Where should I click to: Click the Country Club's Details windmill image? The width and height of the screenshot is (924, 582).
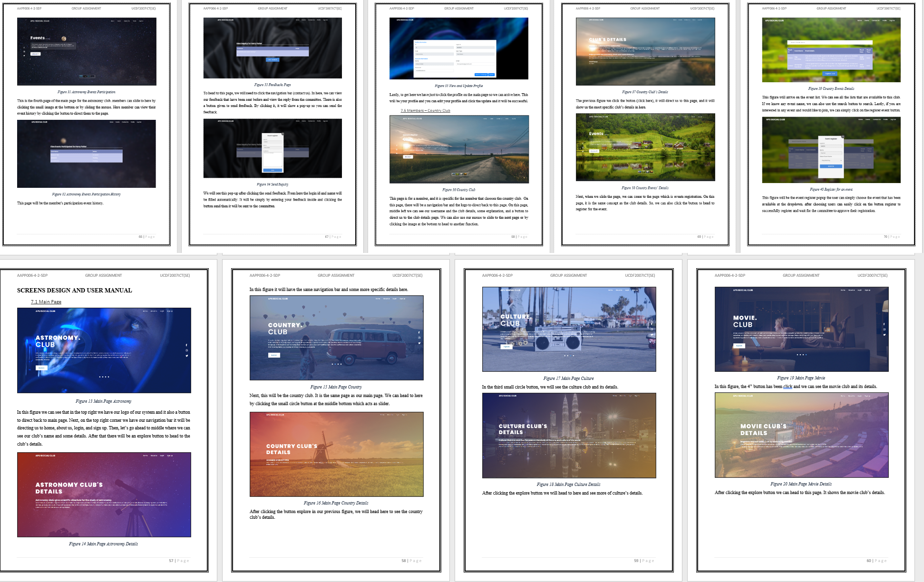(x=336, y=454)
